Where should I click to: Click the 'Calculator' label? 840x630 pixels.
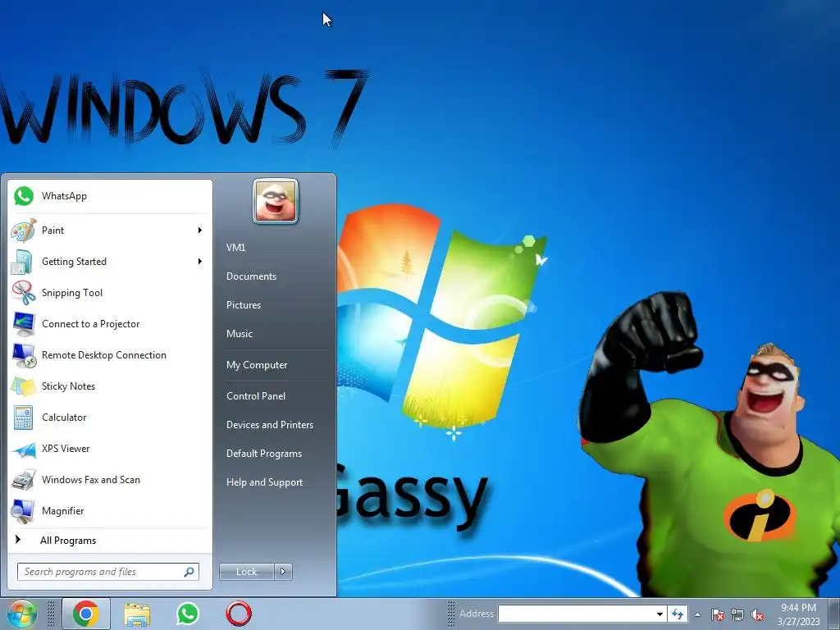pos(64,418)
